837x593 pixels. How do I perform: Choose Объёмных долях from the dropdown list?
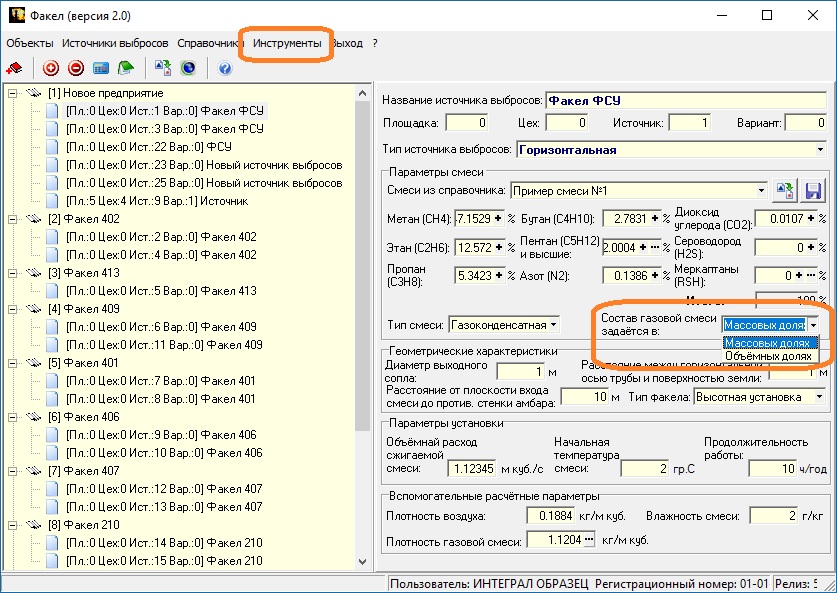pos(768,356)
